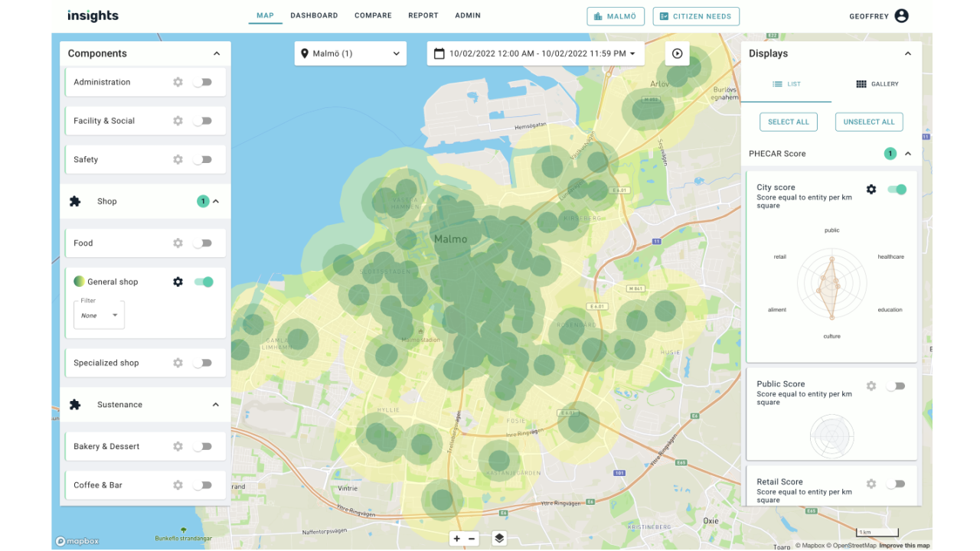Click Geoffrey user account avatar

click(901, 16)
